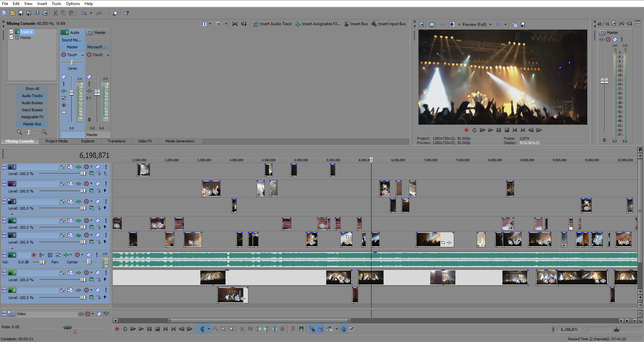Arm audio track 6 for record
This screenshot has width=644, height=342.
tap(34, 255)
